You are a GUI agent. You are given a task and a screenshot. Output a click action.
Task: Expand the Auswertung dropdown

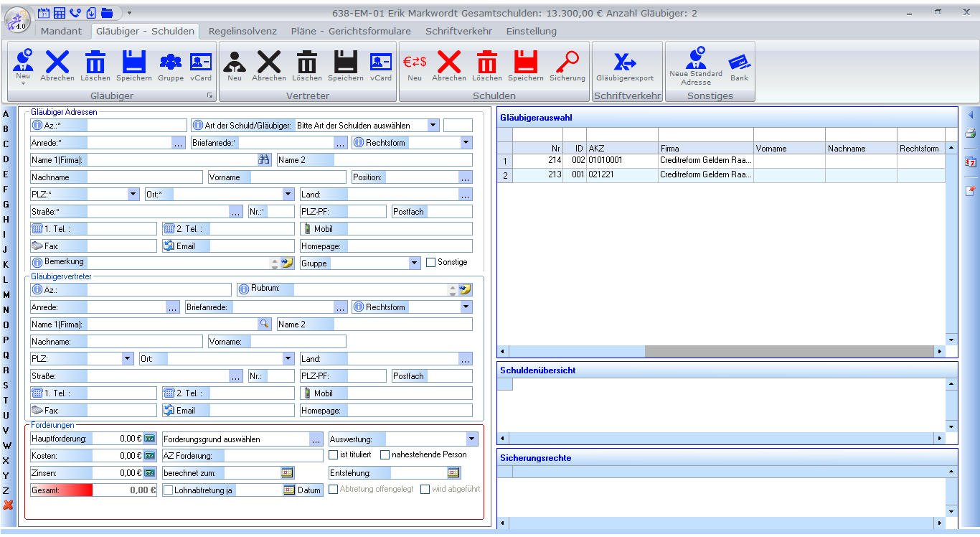[x=471, y=439]
